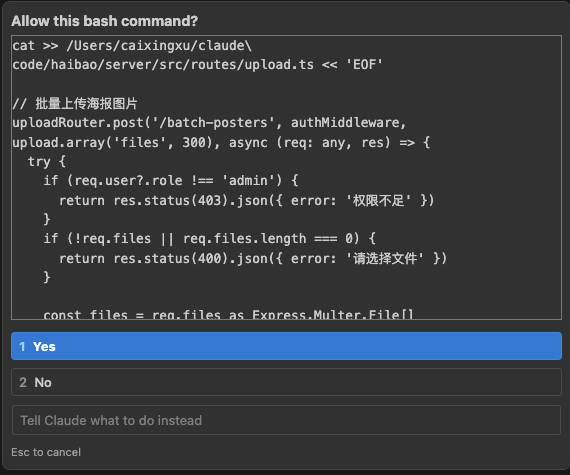Click the 'cat >>' line in command preview
The image size is (570, 475).
(132, 46)
